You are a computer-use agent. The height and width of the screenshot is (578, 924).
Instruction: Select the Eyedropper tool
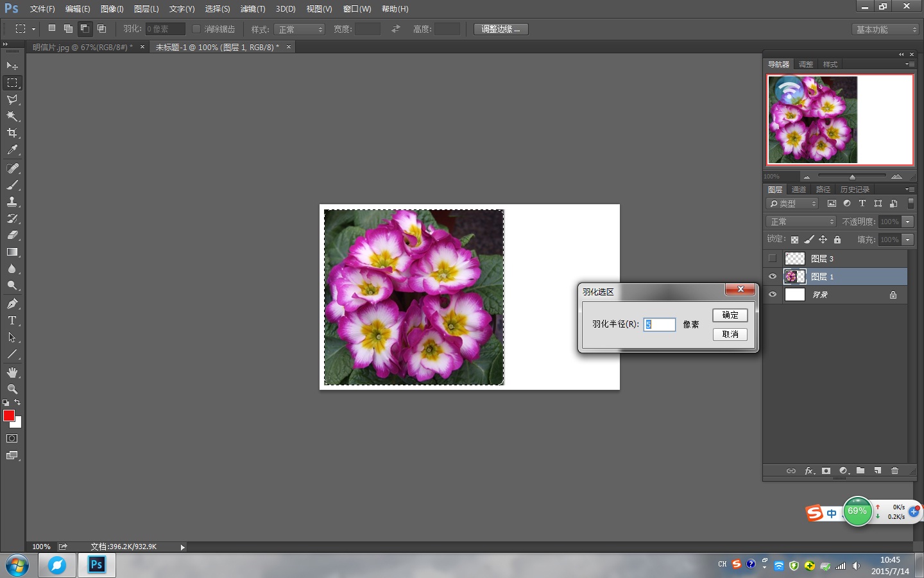[12, 150]
